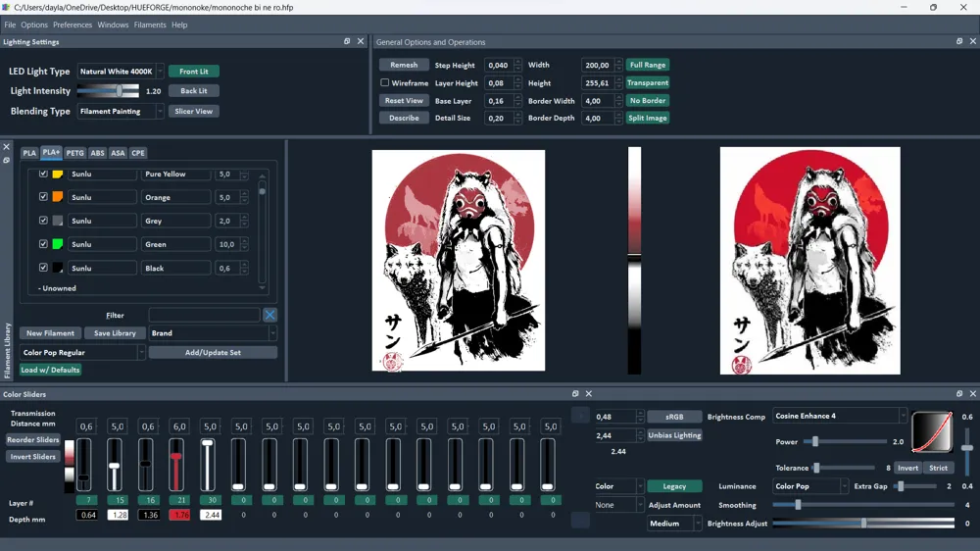Click the Remesh button
Image resolution: width=980 pixels, height=551 pixels.
click(x=404, y=65)
